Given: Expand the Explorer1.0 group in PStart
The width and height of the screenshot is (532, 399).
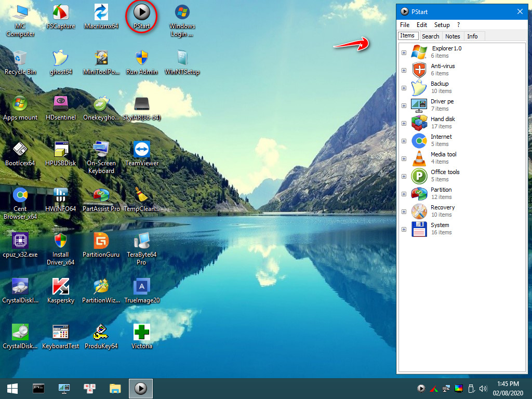Looking at the screenshot, I should coord(404,52).
